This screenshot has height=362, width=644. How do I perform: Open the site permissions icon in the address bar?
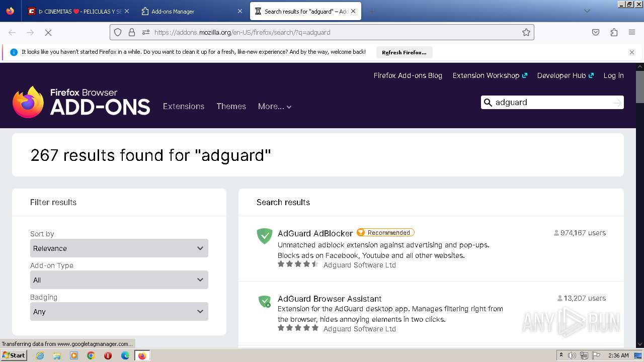pyautogui.click(x=146, y=32)
